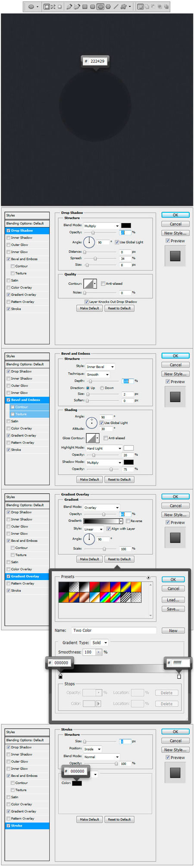Open the Ellipse tool preset picker

37,7
